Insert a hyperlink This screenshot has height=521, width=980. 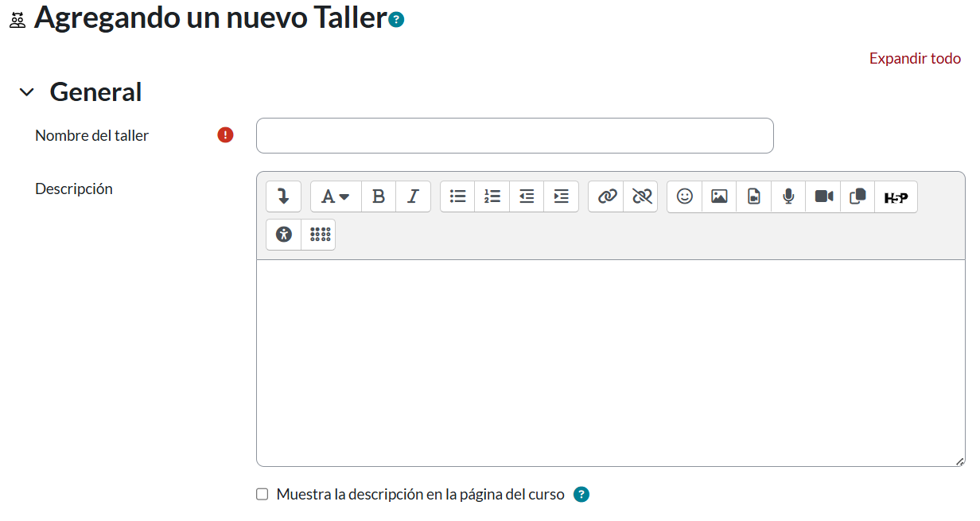(606, 196)
